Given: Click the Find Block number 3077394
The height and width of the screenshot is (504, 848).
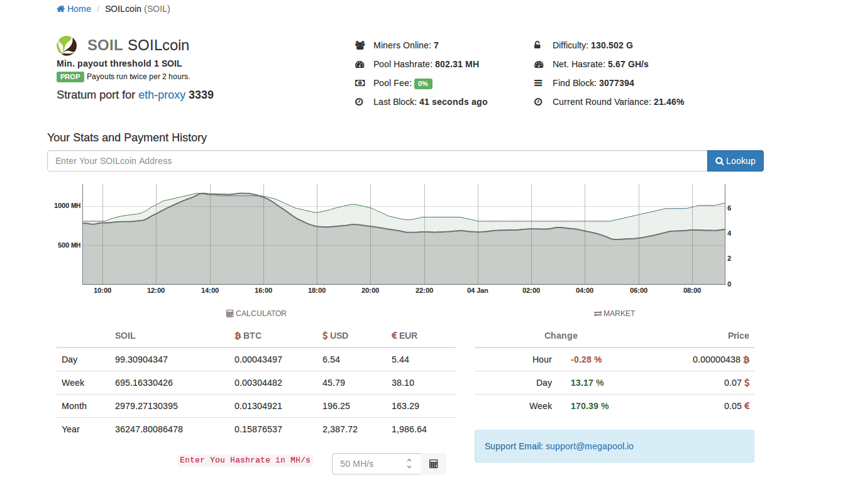Looking at the screenshot, I should (617, 83).
